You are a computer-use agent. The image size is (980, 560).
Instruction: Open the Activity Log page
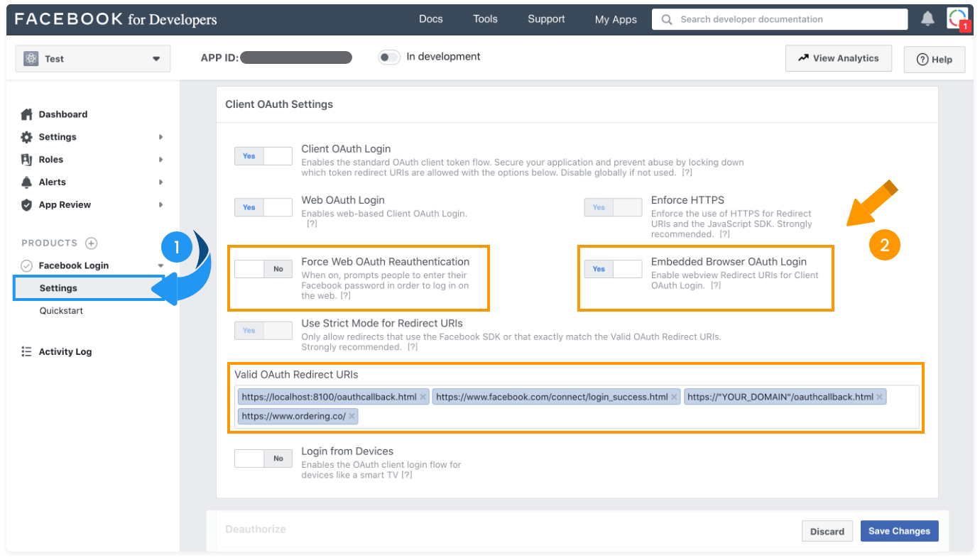pyautogui.click(x=65, y=352)
